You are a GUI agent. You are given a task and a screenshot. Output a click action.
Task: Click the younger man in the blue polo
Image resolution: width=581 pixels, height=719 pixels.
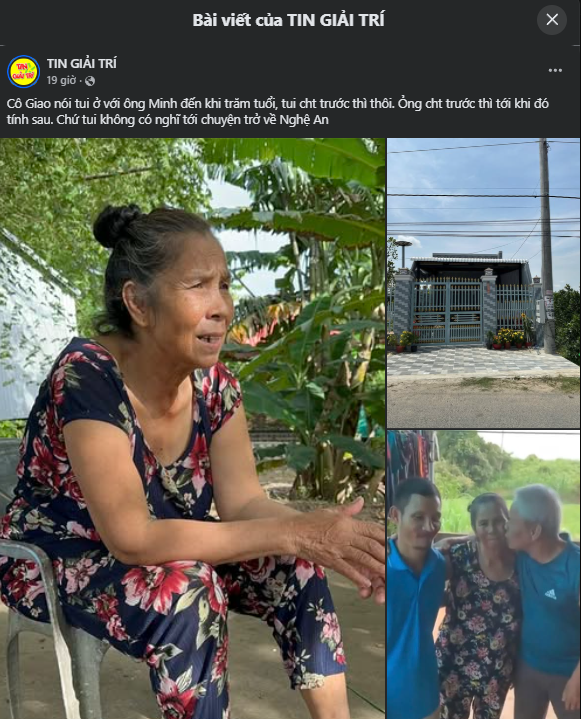415,598
